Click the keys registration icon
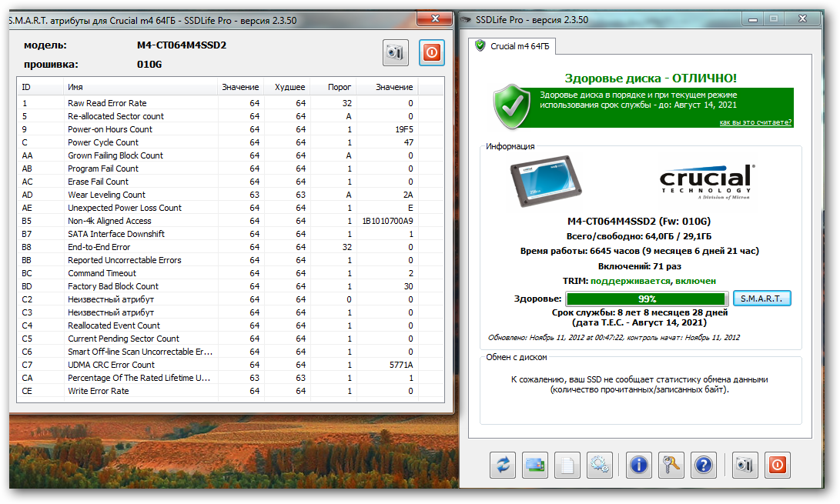 tap(671, 464)
